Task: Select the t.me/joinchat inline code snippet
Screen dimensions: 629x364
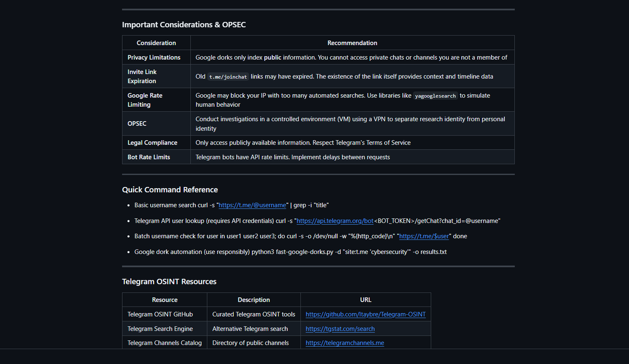Action: click(x=227, y=76)
